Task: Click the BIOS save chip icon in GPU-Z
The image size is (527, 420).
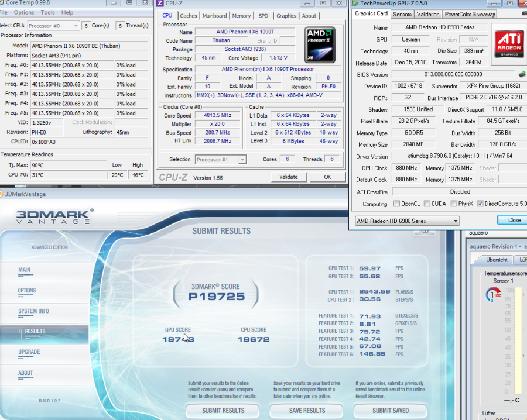Action: click(522, 74)
